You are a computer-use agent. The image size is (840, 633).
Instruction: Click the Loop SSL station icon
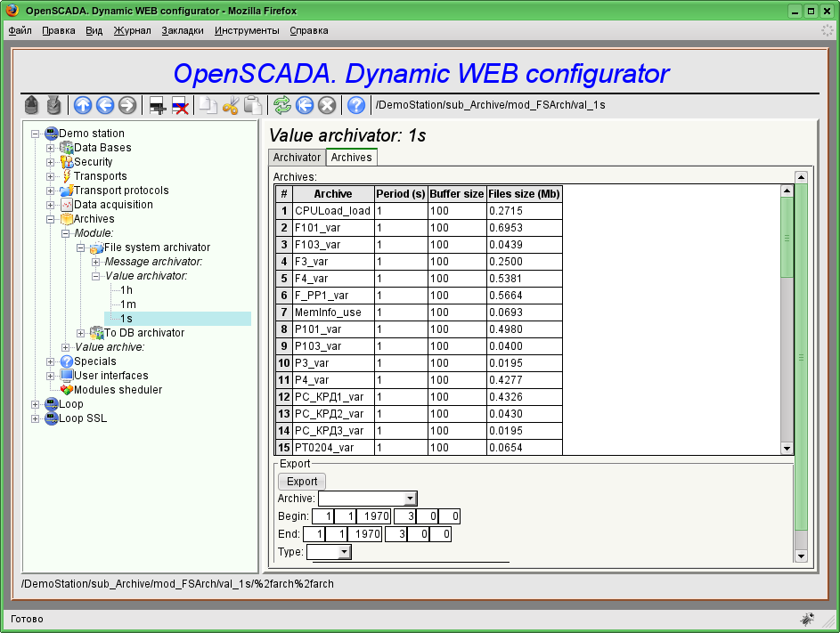tap(52, 418)
